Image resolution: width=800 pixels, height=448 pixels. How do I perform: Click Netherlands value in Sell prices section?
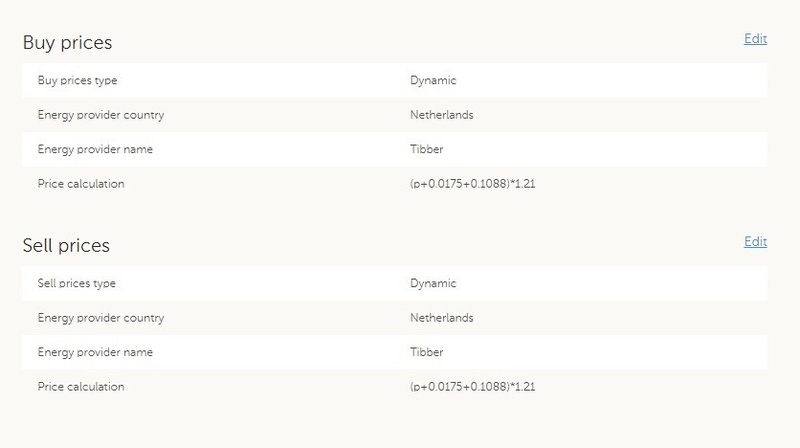click(x=441, y=318)
